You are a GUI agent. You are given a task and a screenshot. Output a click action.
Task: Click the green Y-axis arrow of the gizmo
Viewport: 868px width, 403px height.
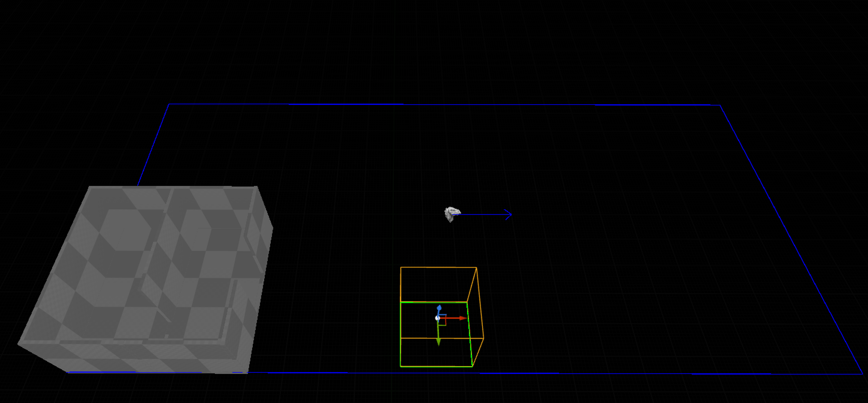(x=438, y=342)
